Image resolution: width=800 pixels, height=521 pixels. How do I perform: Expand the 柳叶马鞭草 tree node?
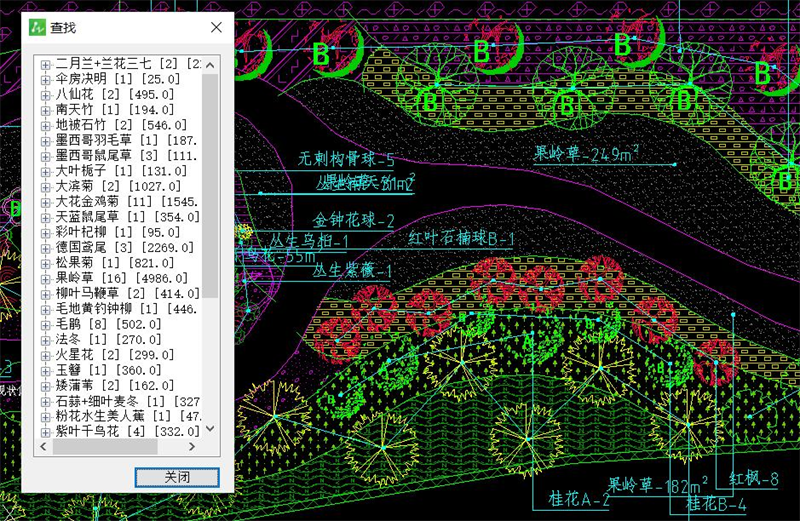pos(46,294)
